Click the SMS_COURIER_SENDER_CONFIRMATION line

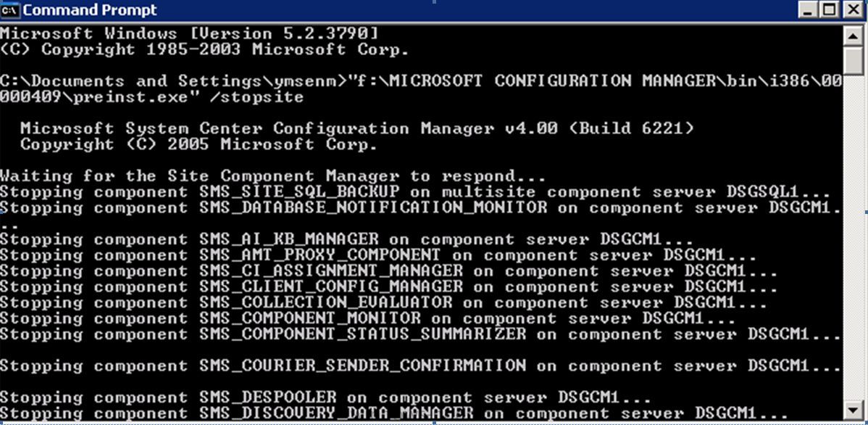(421, 366)
